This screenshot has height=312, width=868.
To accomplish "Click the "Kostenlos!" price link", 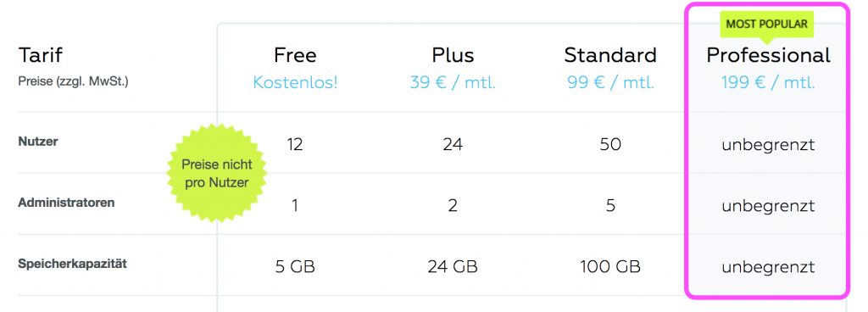I will pos(295,83).
